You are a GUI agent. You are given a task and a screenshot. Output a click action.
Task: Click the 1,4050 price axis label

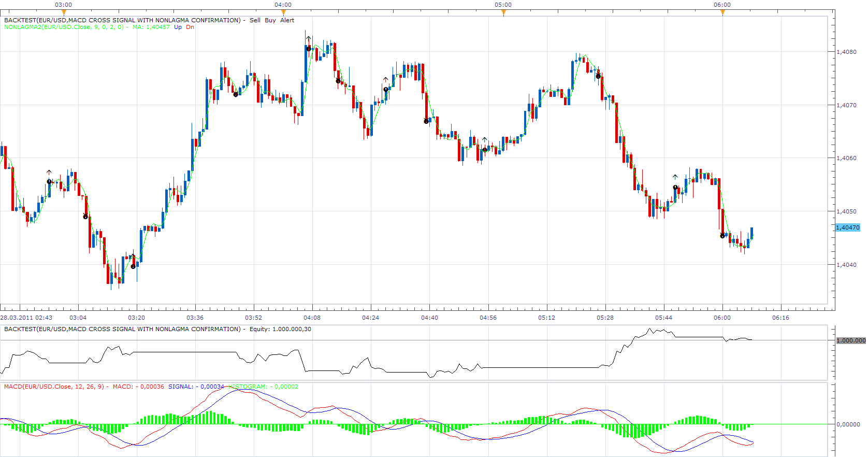coord(846,211)
